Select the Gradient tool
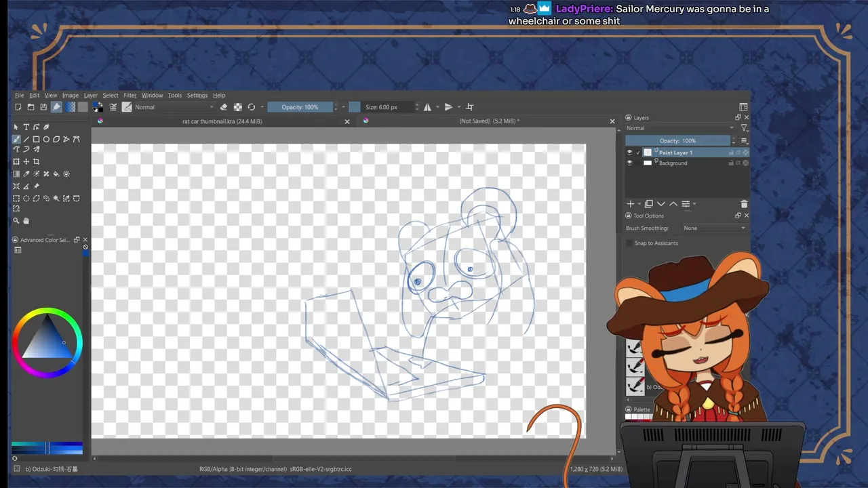Image resolution: width=868 pixels, height=488 pixels. pos(16,174)
